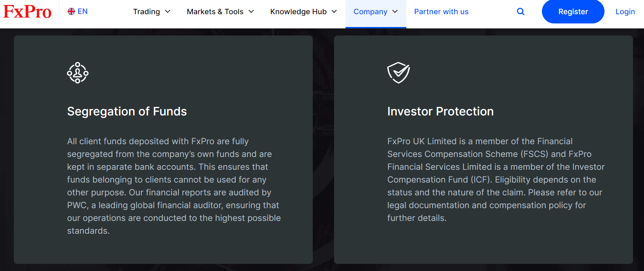Click the Segregation of Funds heading

[x=127, y=112]
